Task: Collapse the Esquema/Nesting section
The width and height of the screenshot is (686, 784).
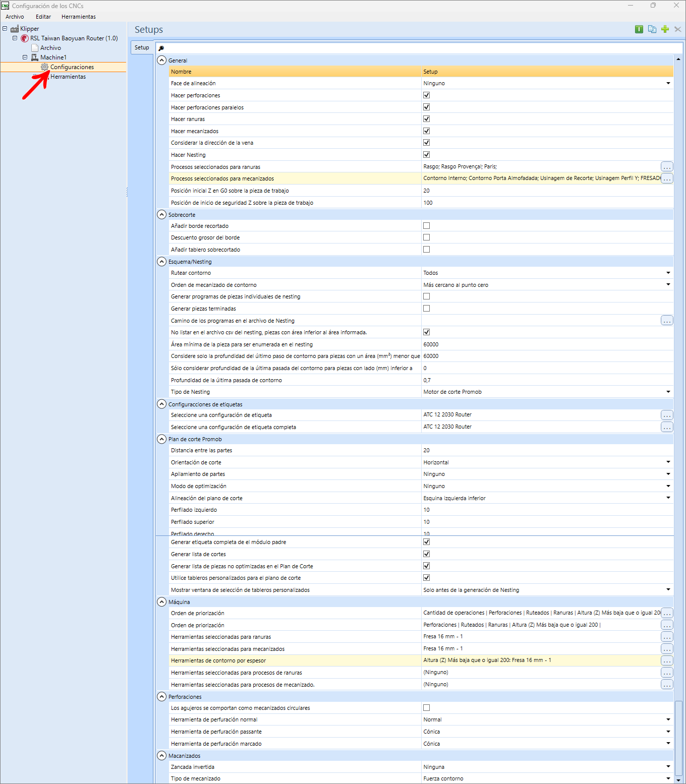Action: [161, 262]
